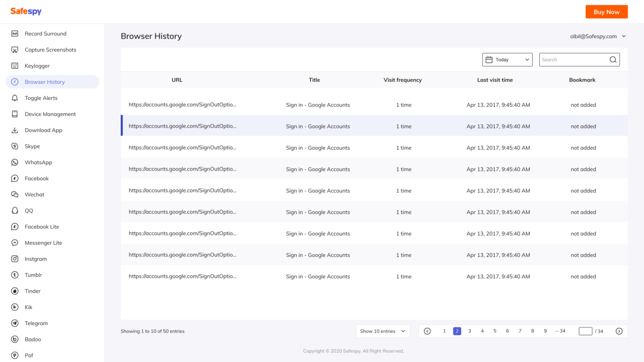
Task: Click the Safespy logo
Action: pos(26,11)
